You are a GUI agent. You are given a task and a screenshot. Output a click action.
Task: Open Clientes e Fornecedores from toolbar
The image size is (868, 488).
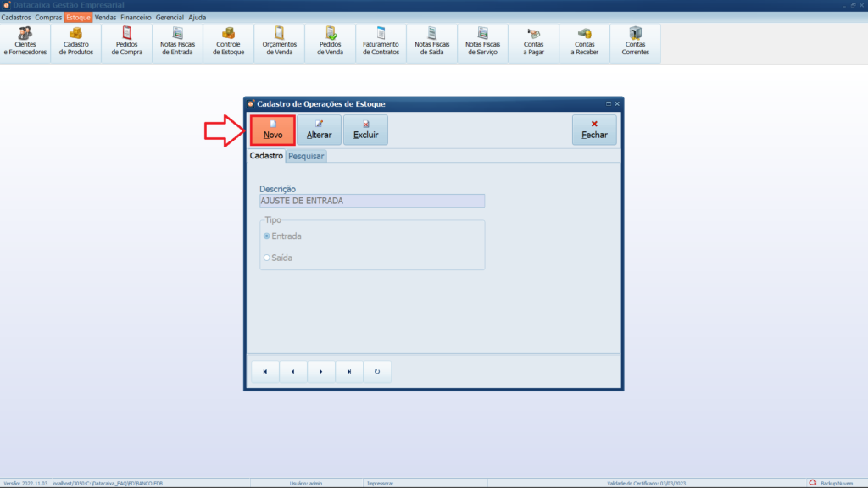(25, 42)
